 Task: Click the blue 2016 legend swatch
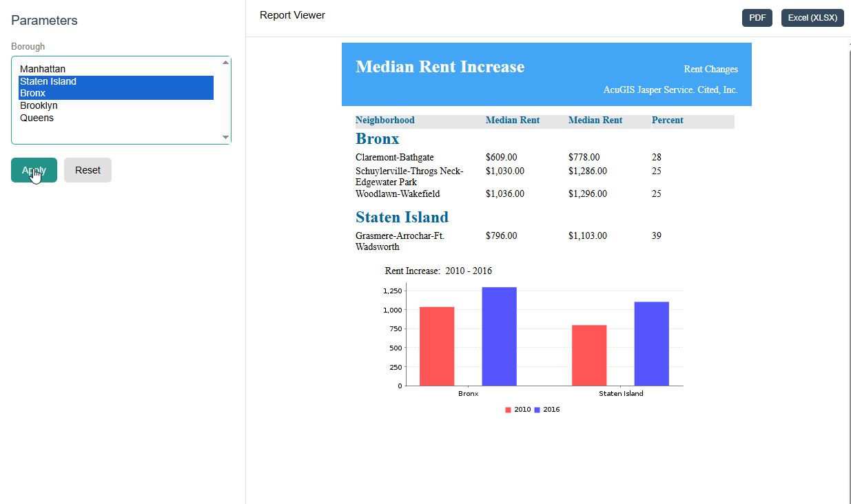[x=537, y=410]
